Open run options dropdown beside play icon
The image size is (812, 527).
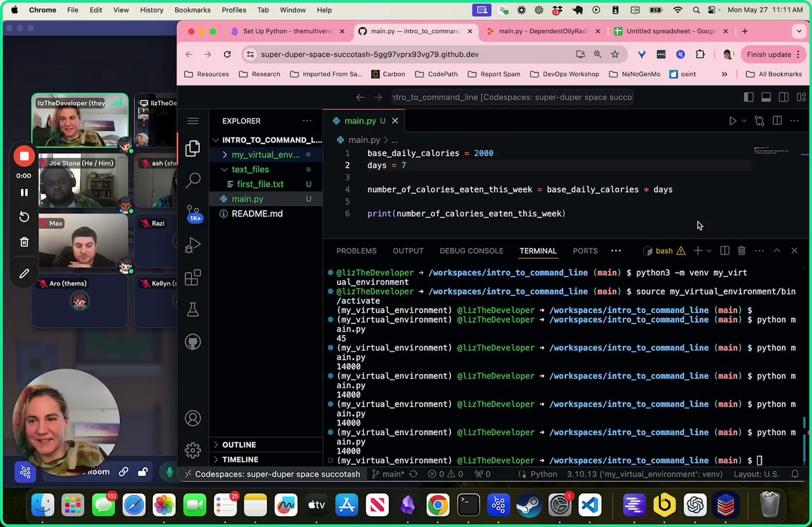(x=744, y=120)
